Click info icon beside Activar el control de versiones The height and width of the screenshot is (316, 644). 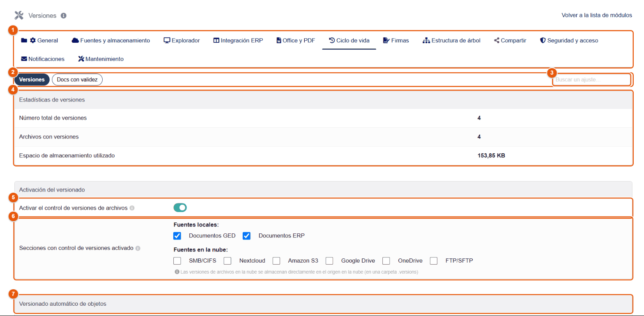coord(132,208)
